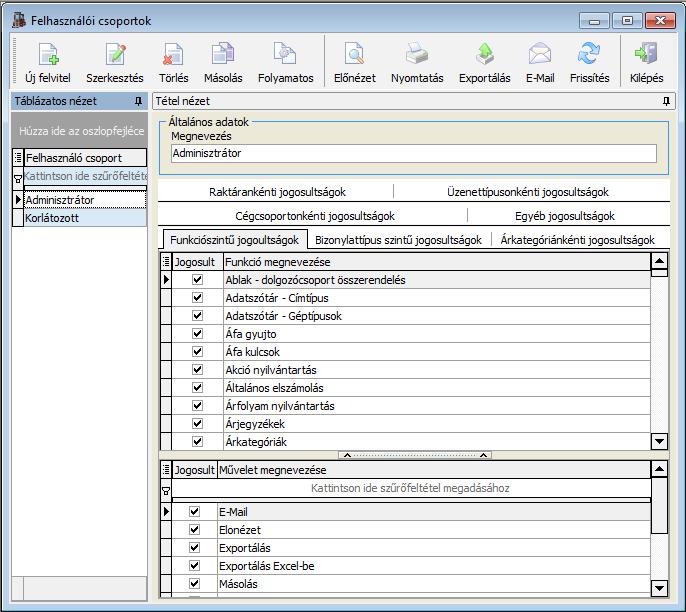
Task: Toggle Adatszótár - Géptípusok checkbox
Action: (x=197, y=315)
